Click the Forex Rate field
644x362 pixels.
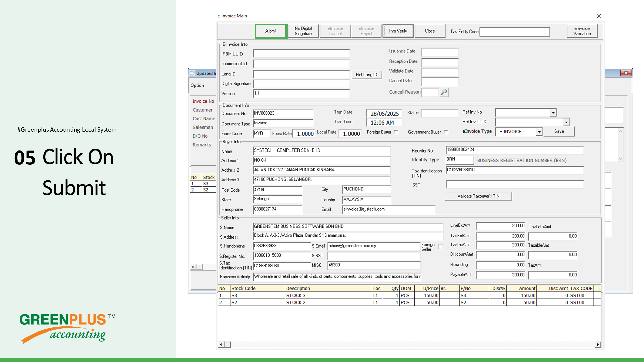pos(304,133)
